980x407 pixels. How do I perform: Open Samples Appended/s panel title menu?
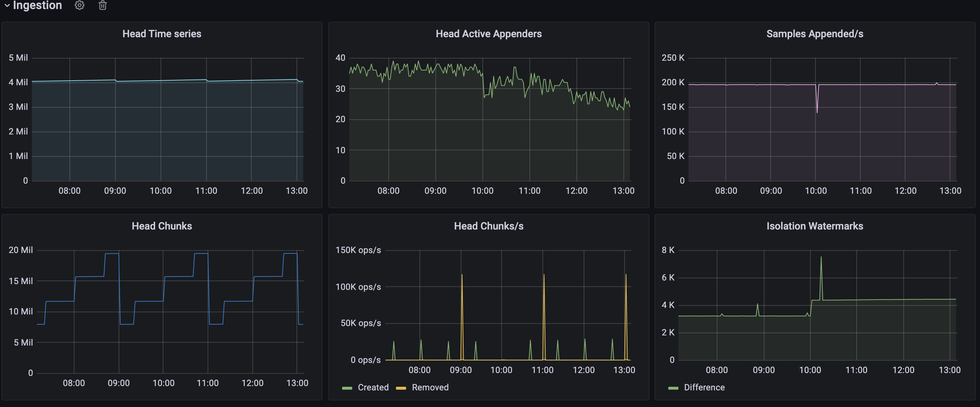(814, 34)
